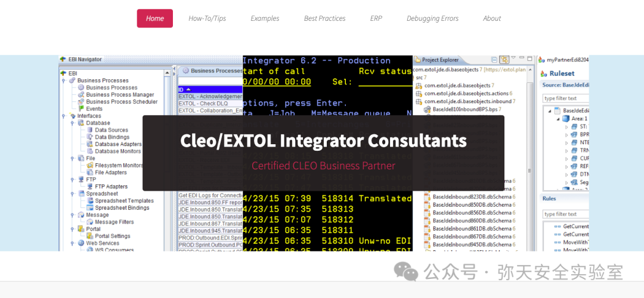Click the Ruleset heading icon

544,74
